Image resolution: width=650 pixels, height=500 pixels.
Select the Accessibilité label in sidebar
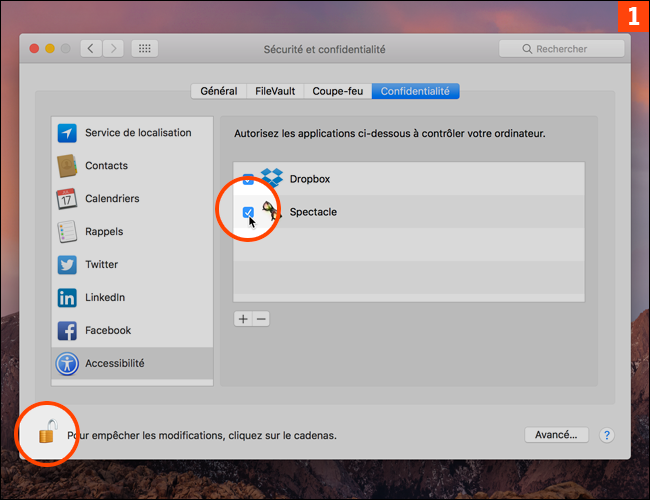point(115,364)
